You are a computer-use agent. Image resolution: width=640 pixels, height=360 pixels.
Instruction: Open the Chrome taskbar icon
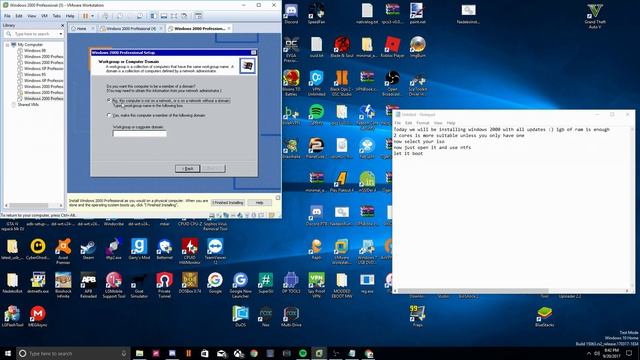pyautogui.click(x=253, y=353)
